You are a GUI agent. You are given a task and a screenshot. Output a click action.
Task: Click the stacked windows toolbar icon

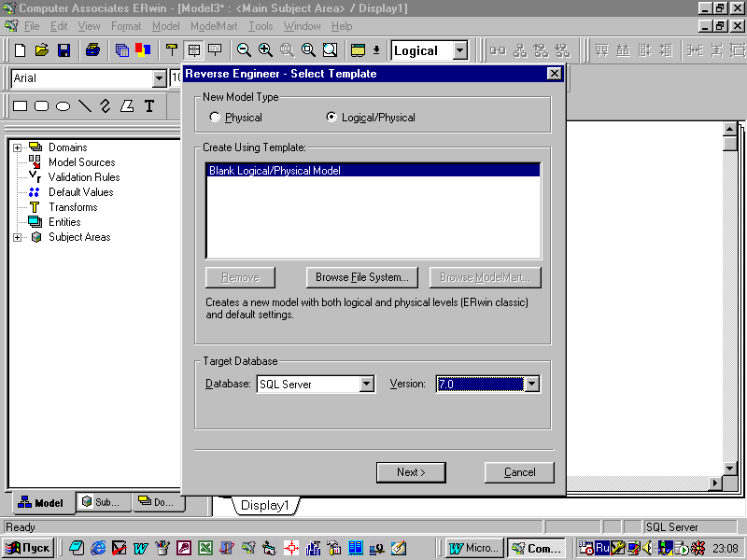pos(122,50)
